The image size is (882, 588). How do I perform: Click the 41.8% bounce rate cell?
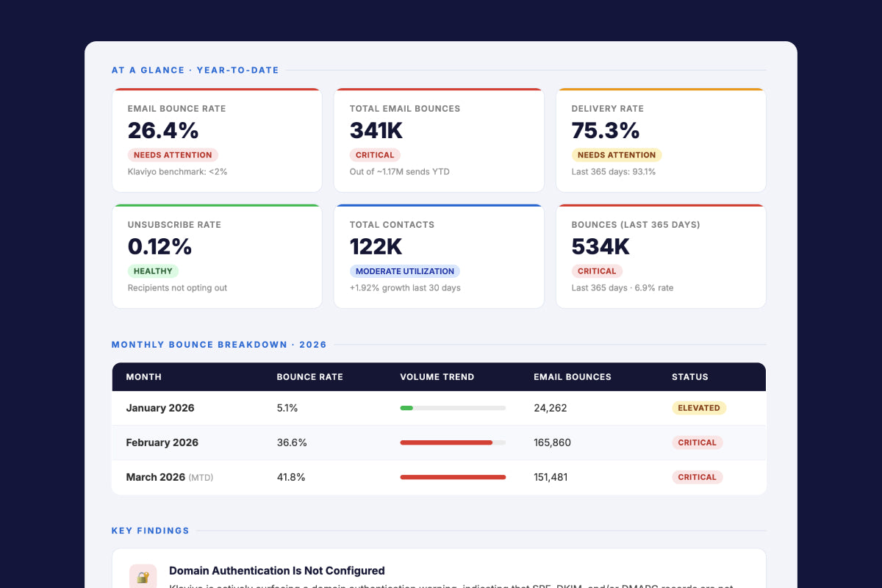tap(291, 477)
